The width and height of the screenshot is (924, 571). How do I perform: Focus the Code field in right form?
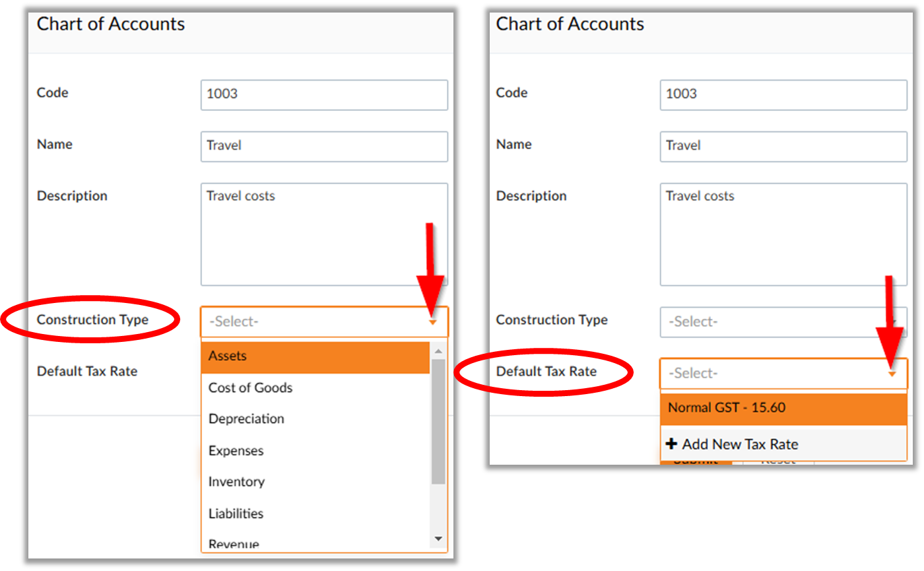783,95
